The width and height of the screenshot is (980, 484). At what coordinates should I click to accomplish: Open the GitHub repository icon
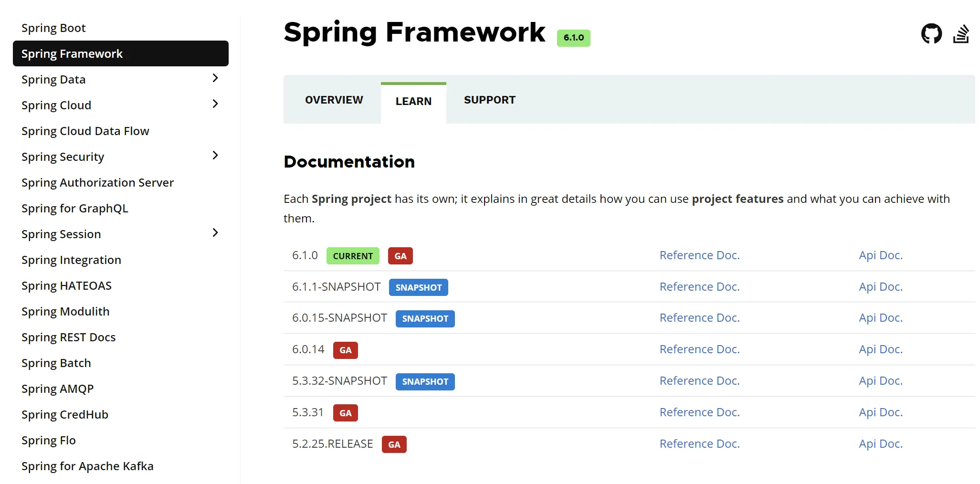931,34
